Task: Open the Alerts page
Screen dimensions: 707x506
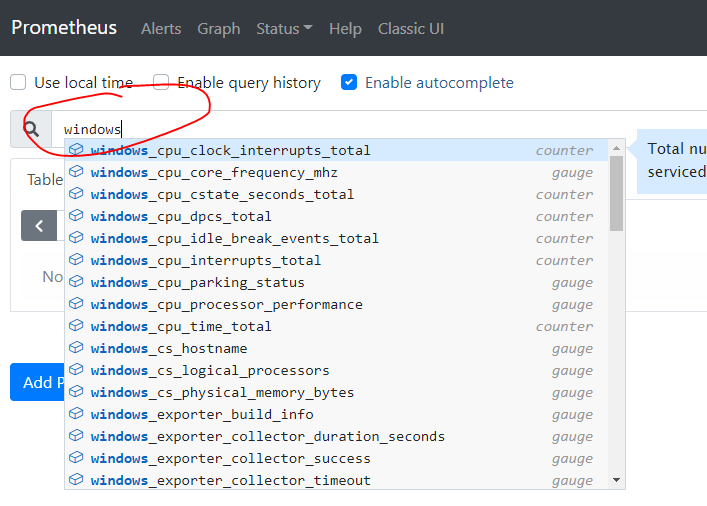Action: [161, 28]
